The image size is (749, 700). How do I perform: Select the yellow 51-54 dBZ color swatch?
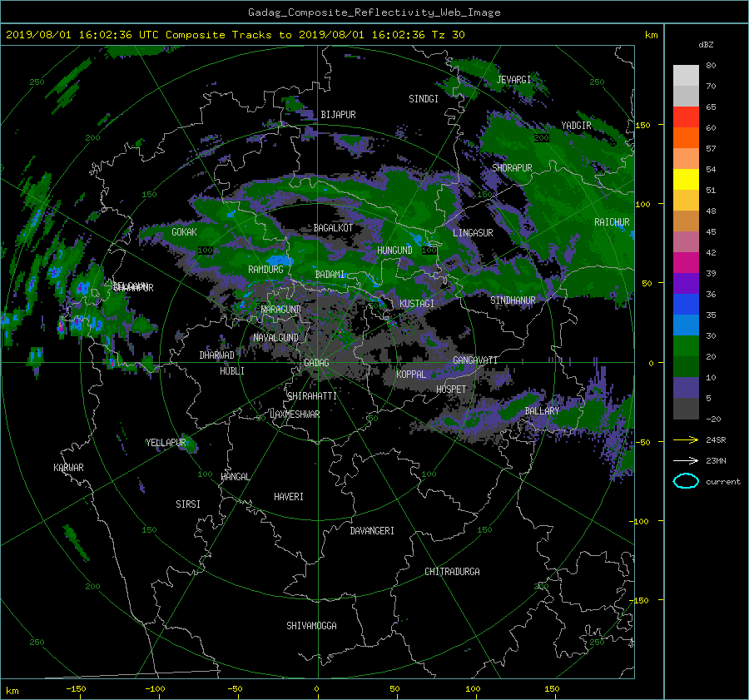[686, 180]
